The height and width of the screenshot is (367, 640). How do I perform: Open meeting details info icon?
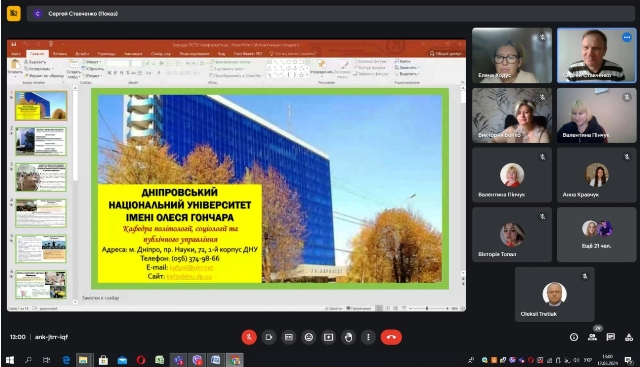574,337
